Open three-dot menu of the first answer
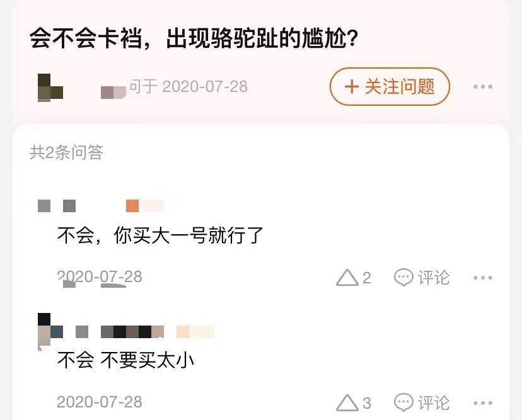Screen dimensions: 522x420 [x=483, y=278]
